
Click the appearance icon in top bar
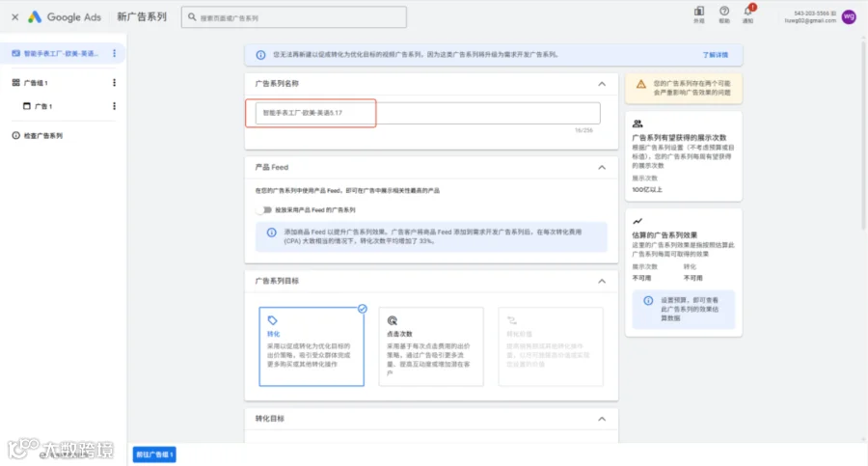699,11
